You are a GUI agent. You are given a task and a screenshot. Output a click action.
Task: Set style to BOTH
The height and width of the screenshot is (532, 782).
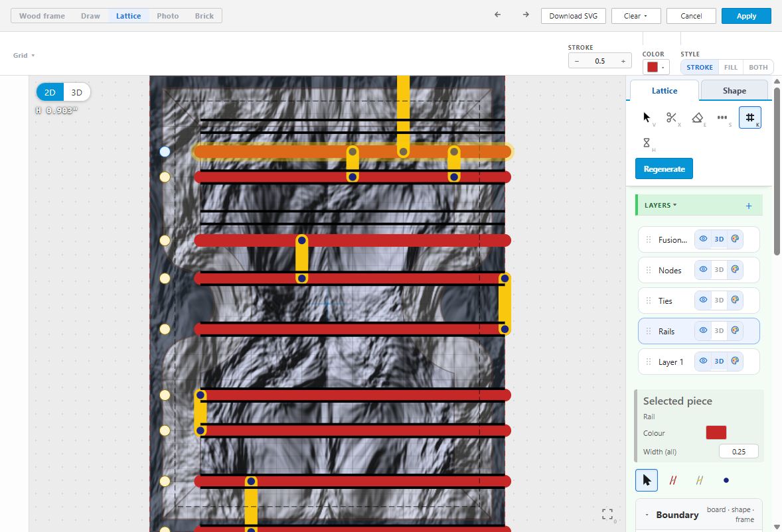pyautogui.click(x=758, y=67)
